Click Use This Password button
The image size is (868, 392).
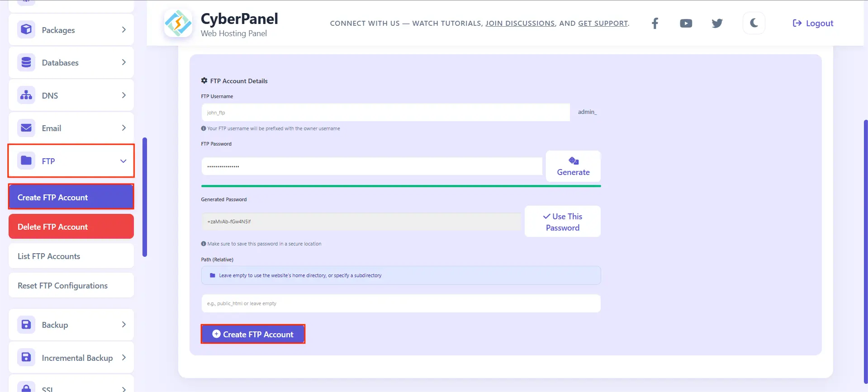[563, 222]
